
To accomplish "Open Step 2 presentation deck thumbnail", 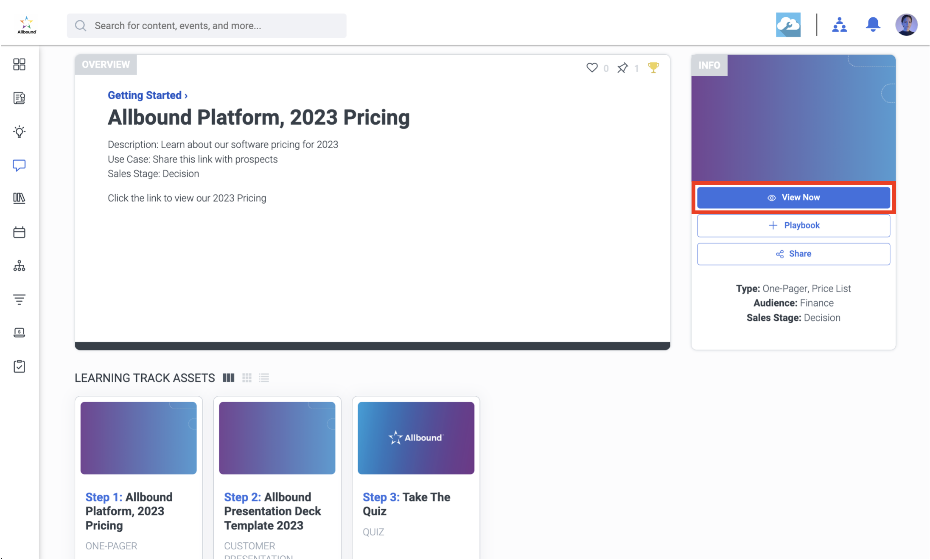I will coord(277,438).
